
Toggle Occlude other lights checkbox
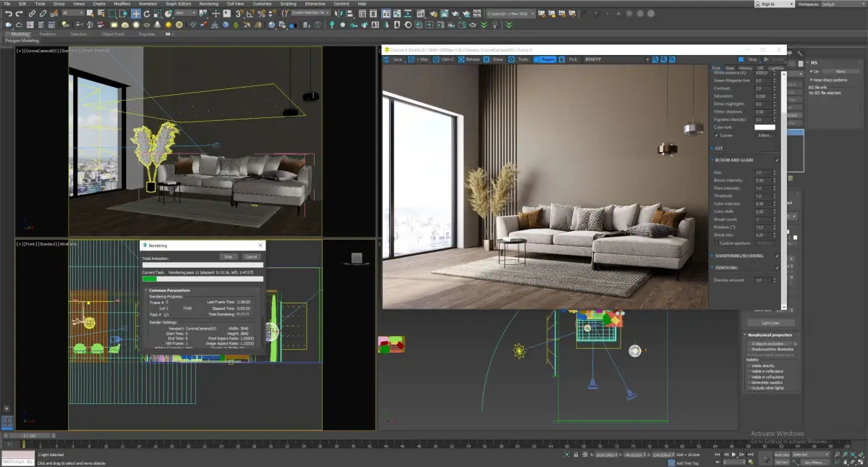(x=749, y=387)
